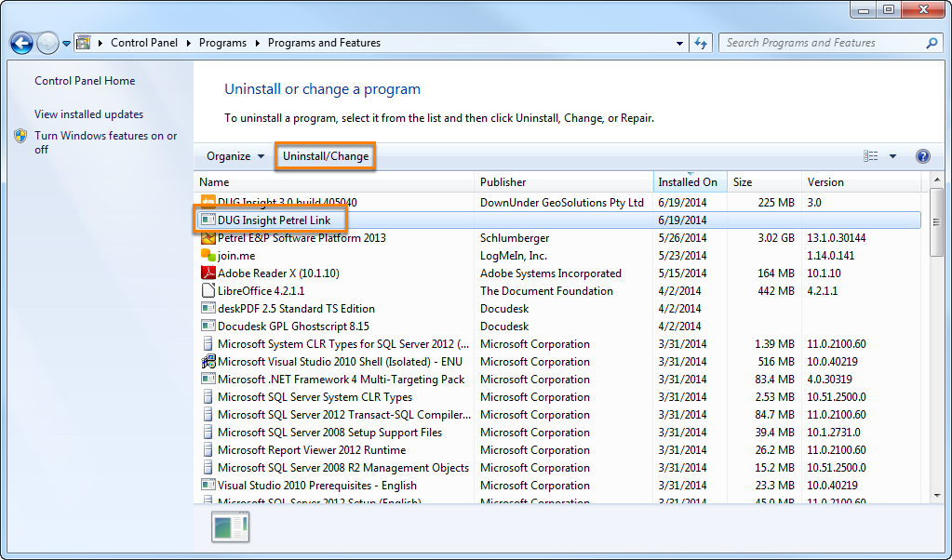952x560 pixels.
Task: Click Adobe Systems Incorporated publisher cell
Action: pyautogui.click(x=551, y=273)
